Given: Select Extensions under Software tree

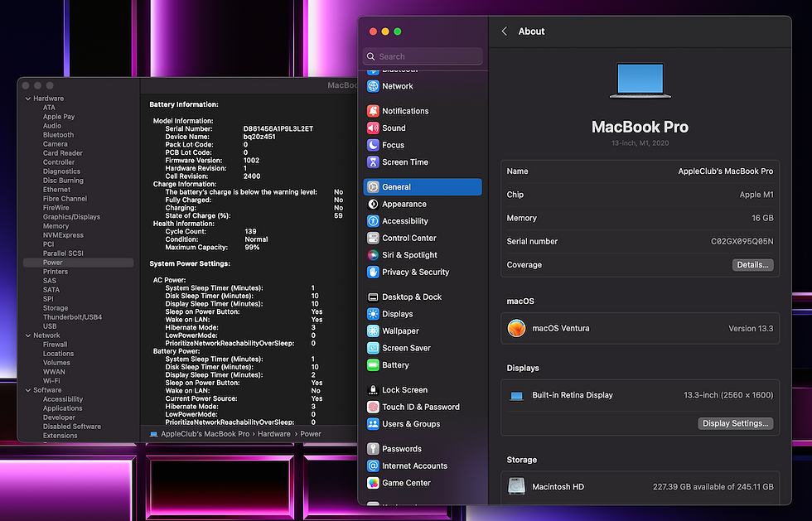Looking at the screenshot, I should [x=60, y=436].
